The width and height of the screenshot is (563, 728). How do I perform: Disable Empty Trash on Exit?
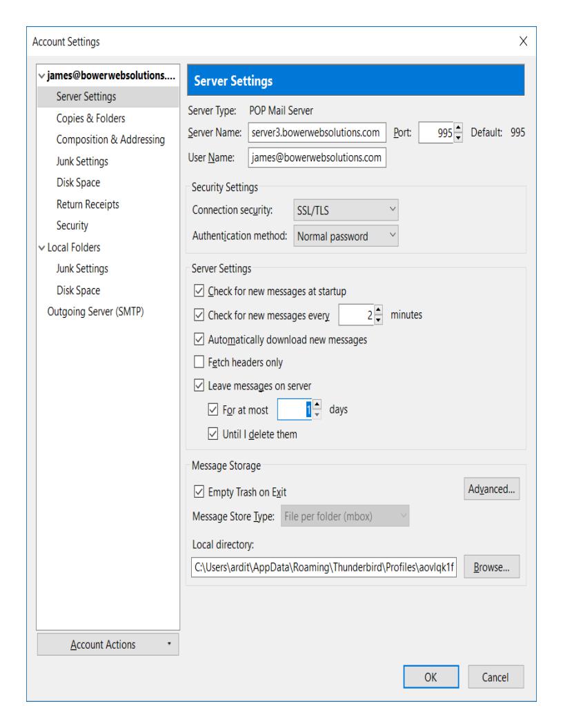click(x=199, y=492)
